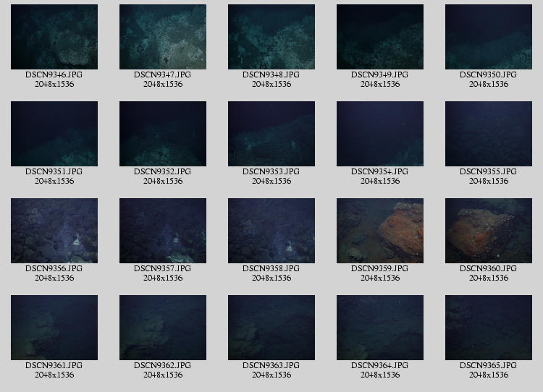Open the DSCN9349.JPG picture
The width and height of the screenshot is (543, 392).
point(380,37)
